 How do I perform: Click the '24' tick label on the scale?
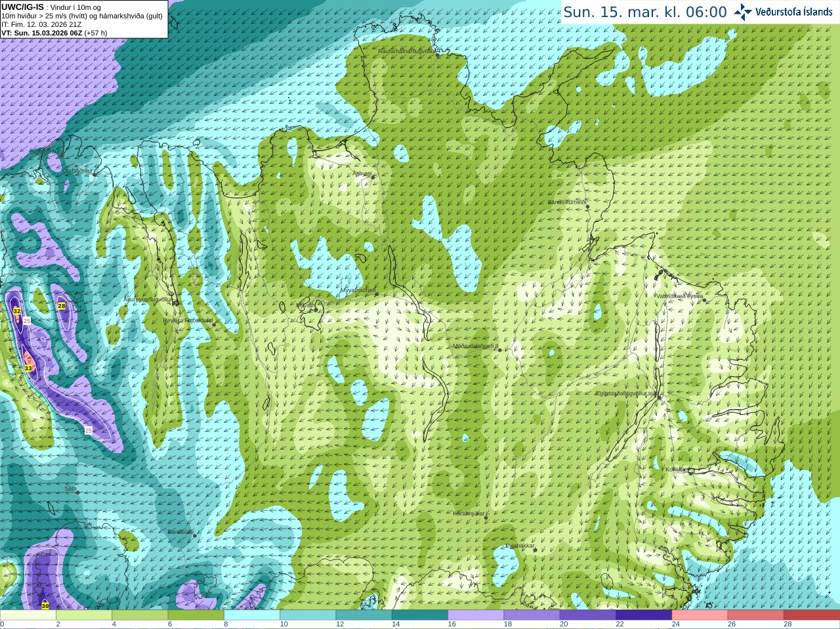coord(676,624)
